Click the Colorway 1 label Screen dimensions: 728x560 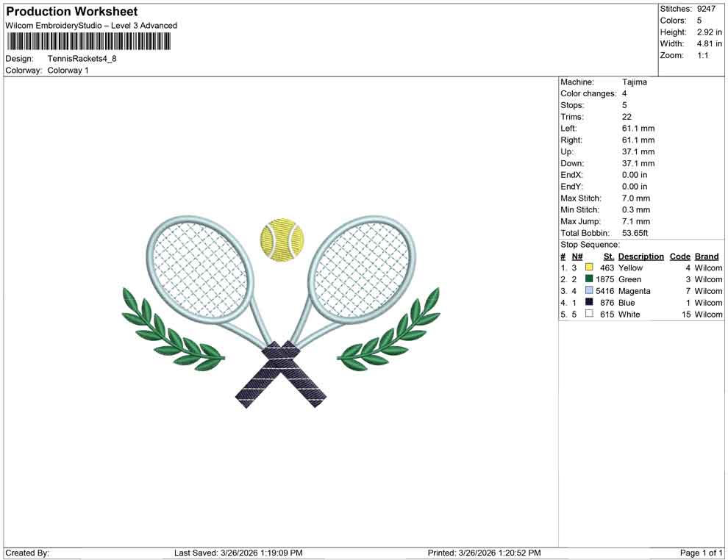[x=68, y=71]
